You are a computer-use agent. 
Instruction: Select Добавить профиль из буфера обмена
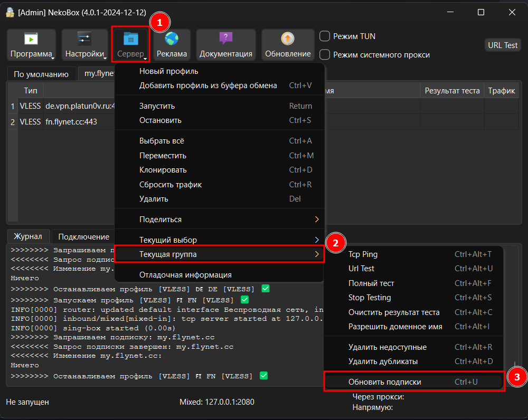point(208,85)
